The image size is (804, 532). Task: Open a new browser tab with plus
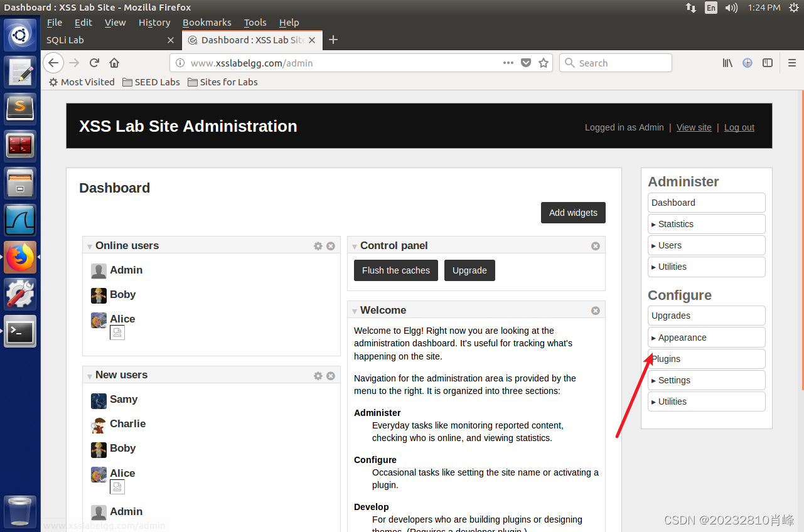[x=333, y=40]
